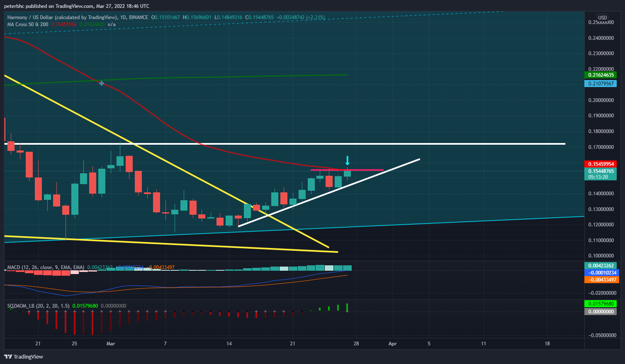Click the 0.10000000 price axis label
The width and height of the screenshot is (625, 364).
click(601, 256)
